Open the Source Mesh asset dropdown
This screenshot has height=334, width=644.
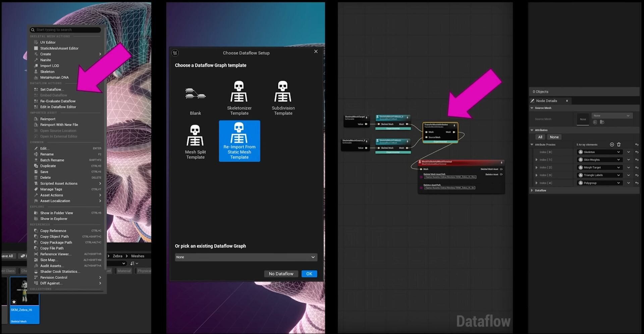coord(612,116)
